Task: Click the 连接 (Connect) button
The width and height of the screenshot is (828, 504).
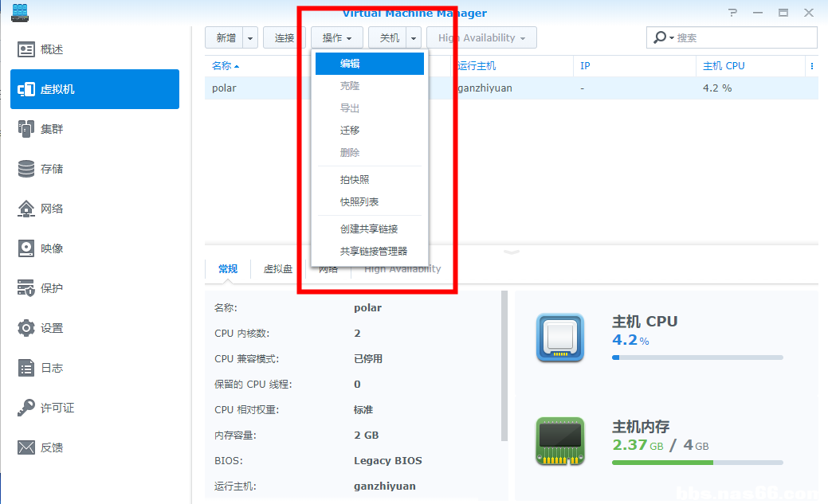Action: point(284,37)
